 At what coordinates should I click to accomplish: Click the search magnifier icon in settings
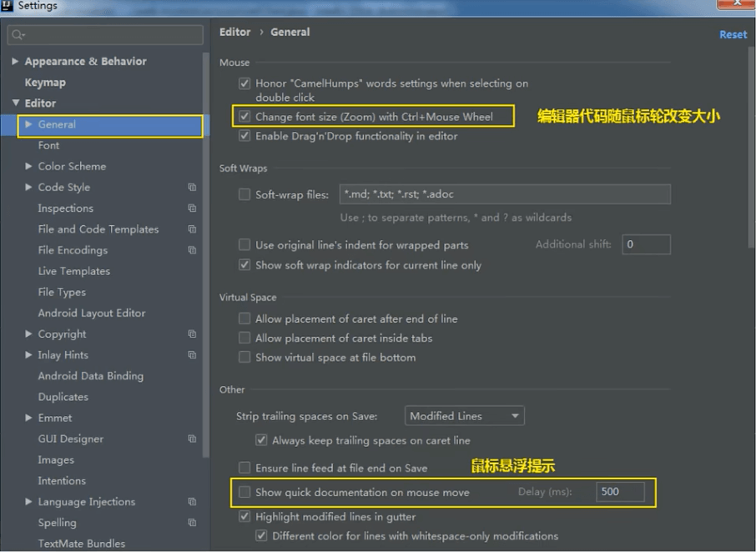pos(18,35)
